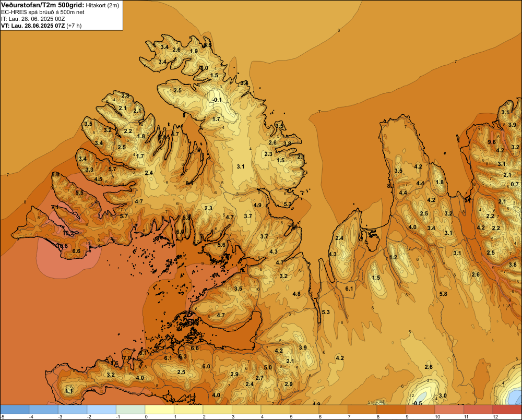Click the '4.5' temperature value

click(98, 179)
